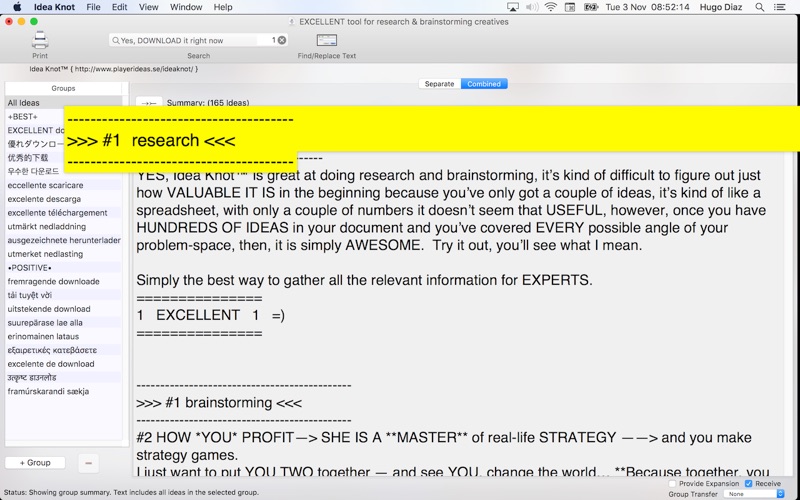Viewport: 800px width, 500px height.
Task: Click the collapse arrows button beside Summary
Action: pyautogui.click(x=149, y=102)
